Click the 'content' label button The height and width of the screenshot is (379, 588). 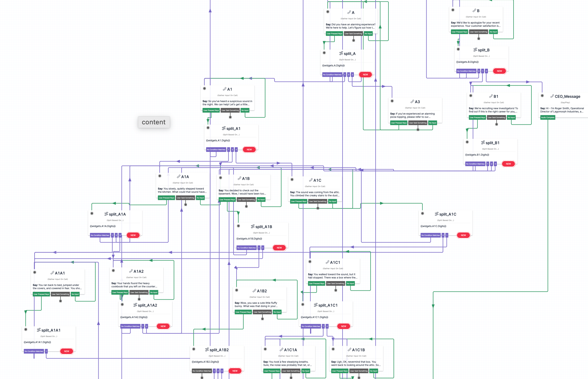(x=154, y=122)
